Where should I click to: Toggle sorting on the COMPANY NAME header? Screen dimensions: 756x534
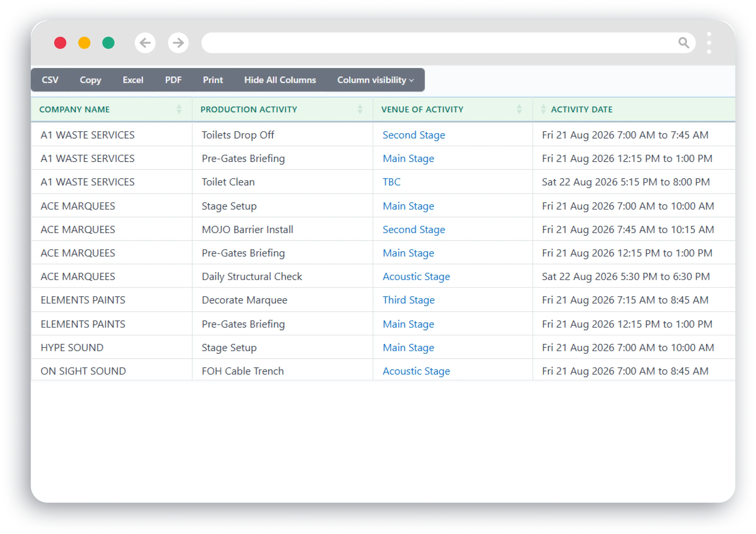[75, 109]
